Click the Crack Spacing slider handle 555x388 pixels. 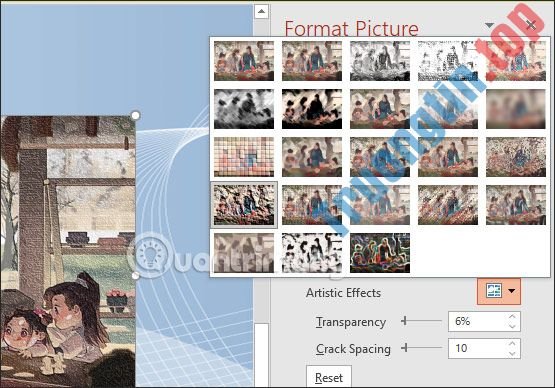[x=406, y=348]
